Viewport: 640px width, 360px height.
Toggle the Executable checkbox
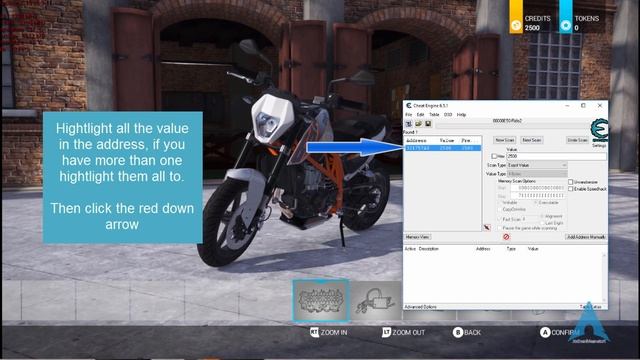point(536,202)
